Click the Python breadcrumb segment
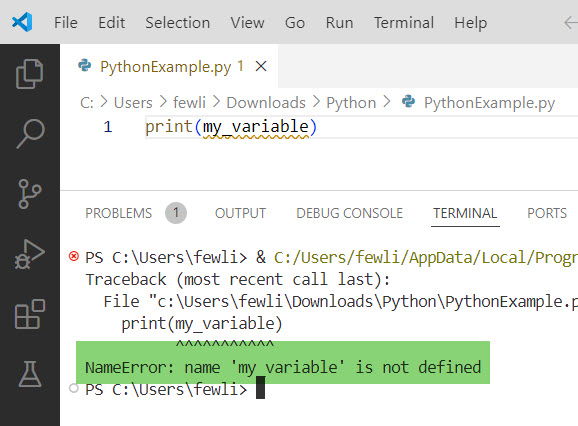Image resolution: width=578 pixels, height=426 pixels. click(351, 102)
